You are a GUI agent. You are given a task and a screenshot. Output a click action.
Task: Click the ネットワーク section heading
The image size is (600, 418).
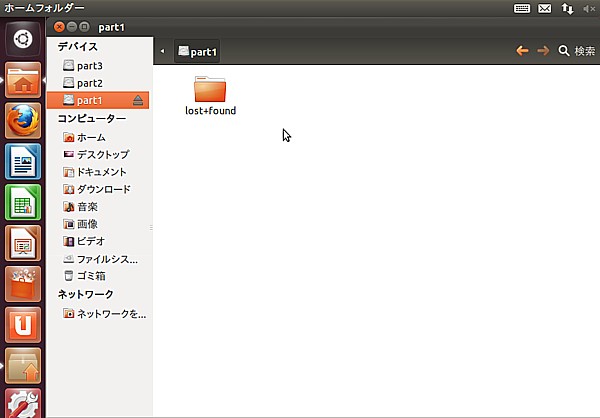pos(85,294)
